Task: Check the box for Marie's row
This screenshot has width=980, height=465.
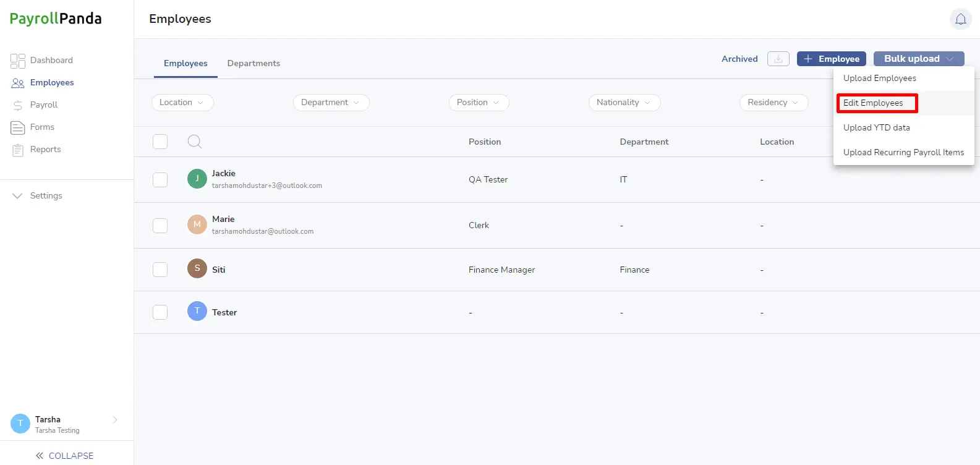Action: click(x=160, y=225)
